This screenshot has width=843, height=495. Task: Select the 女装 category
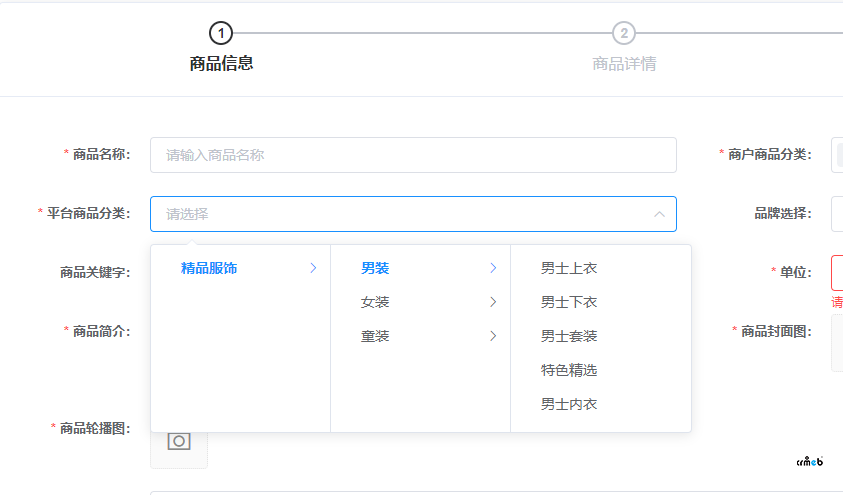pos(375,302)
